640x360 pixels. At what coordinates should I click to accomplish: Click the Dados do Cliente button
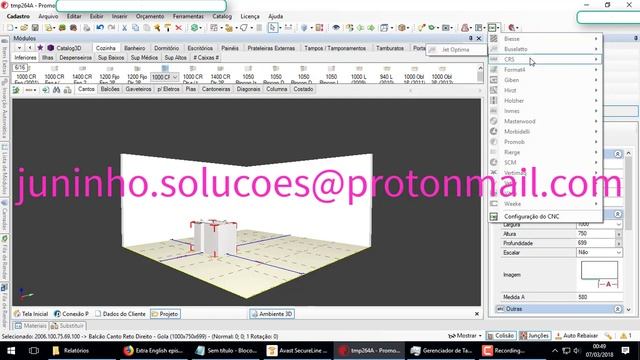[120, 314]
